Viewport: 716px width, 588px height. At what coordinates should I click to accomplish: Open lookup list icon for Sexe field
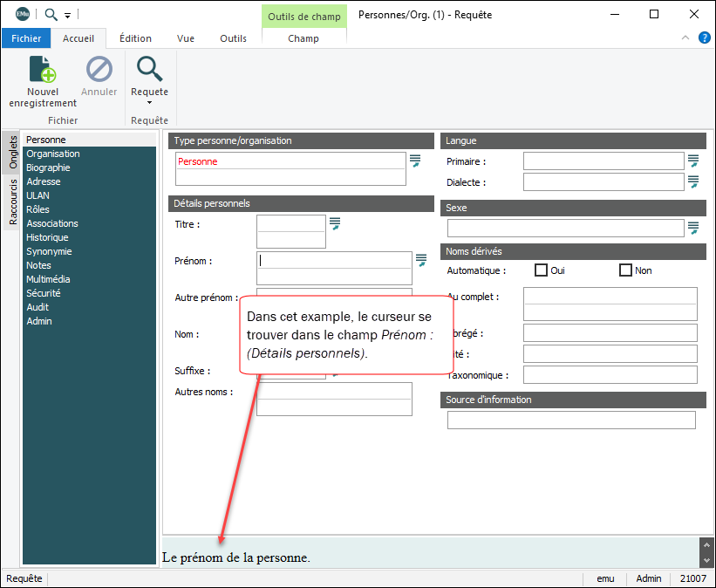[693, 228]
